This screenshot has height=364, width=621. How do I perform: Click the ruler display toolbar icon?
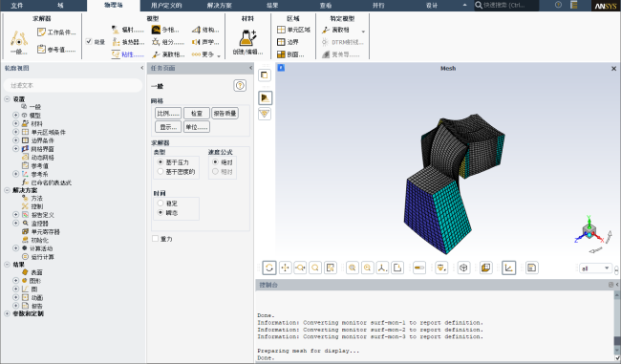[x=419, y=268]
